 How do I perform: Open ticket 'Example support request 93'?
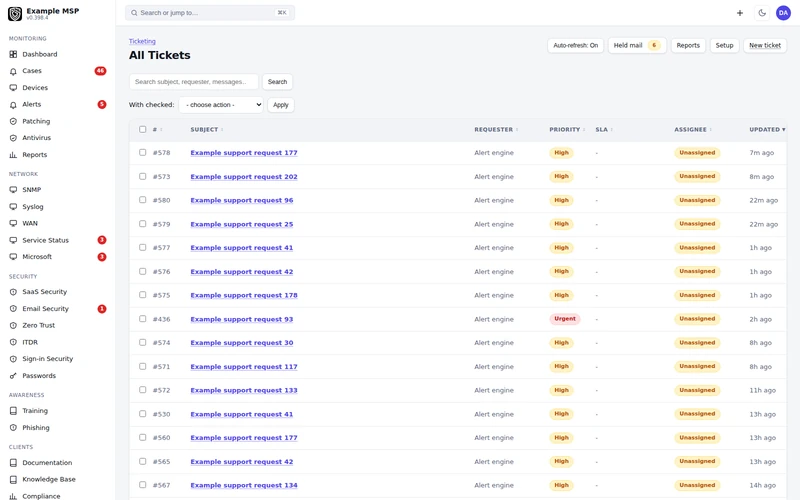242,319
